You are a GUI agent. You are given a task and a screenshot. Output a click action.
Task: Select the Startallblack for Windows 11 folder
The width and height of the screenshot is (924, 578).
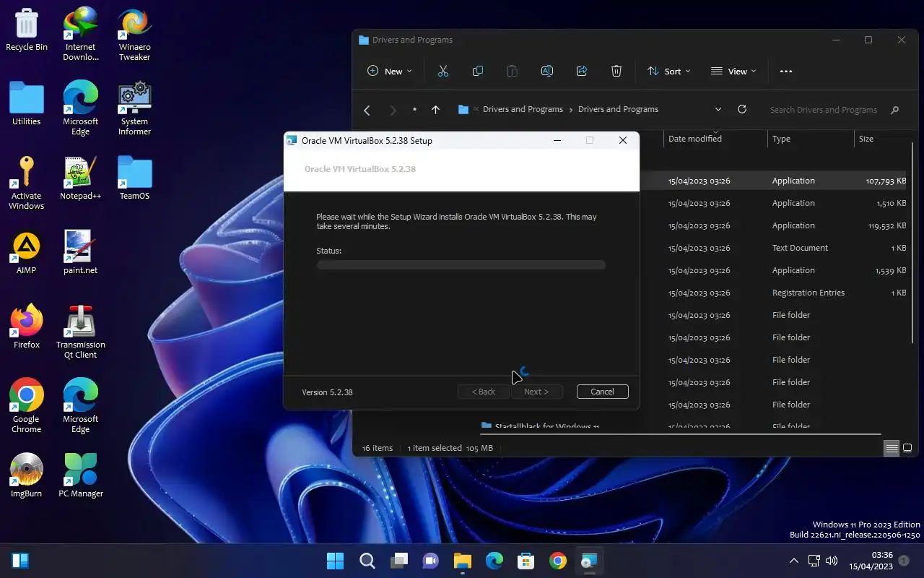(x=546, y=426)
